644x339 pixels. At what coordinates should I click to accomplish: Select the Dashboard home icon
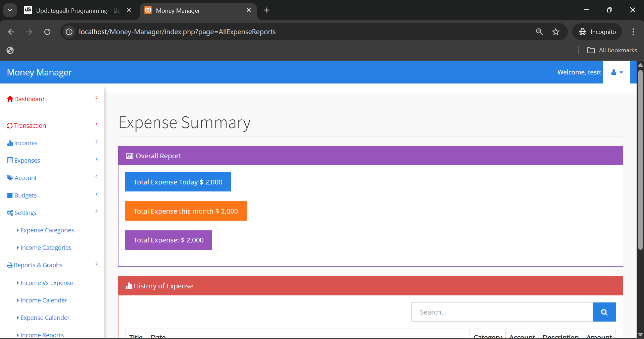10,99
